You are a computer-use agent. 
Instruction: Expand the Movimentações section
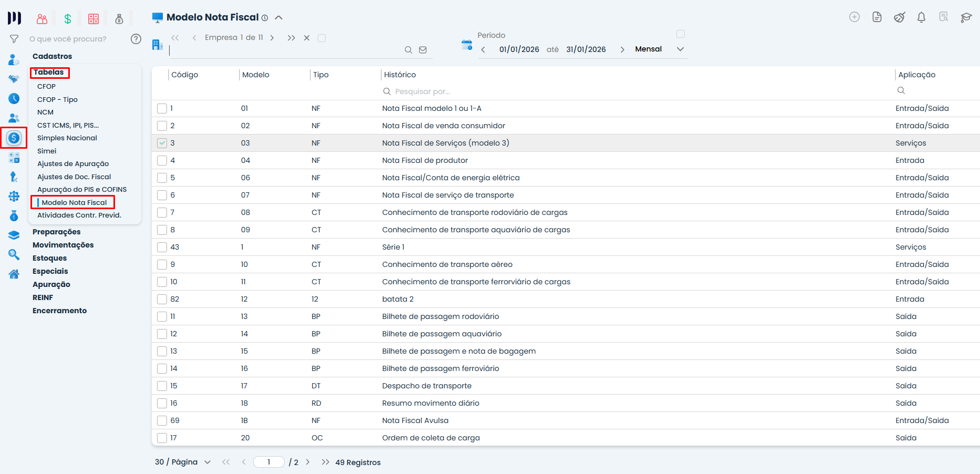63,245
